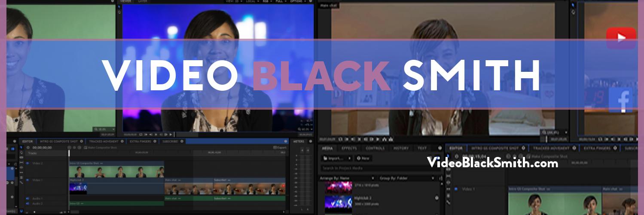Open the Arrange By: Name dropdown
The image size is (644, 215).
point(347,178)
